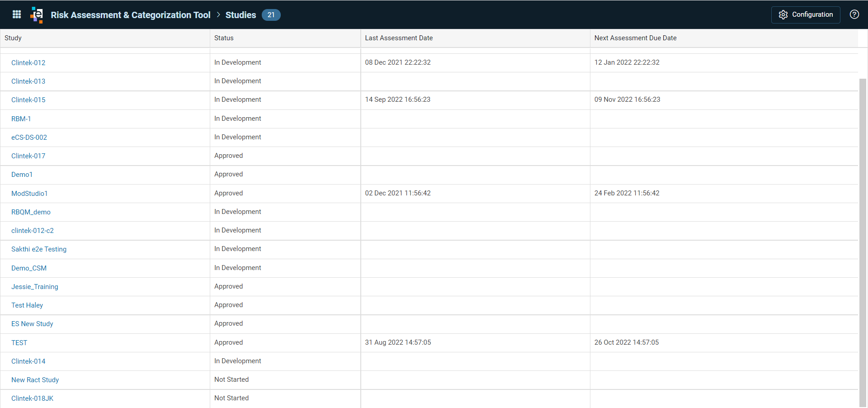Image resolution: width=868 pixels, height=408 pixels.
Task: Sort by the Status column header
Action: point(224,38)
